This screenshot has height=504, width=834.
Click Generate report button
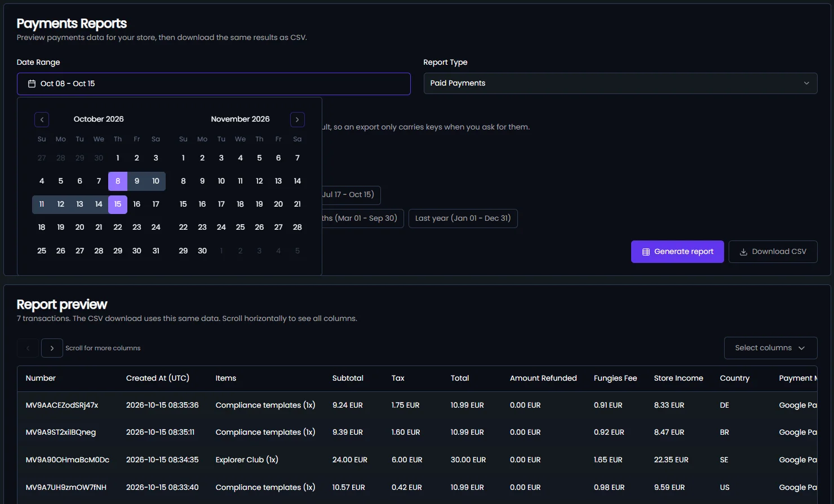tap(677, 252)
